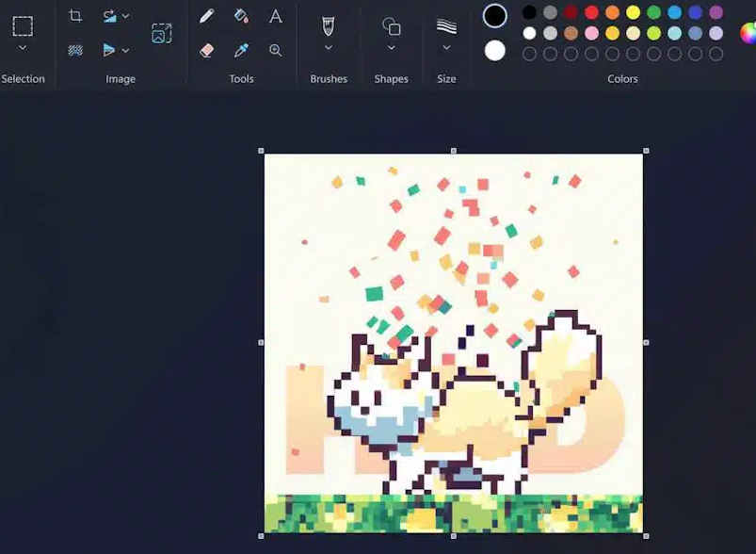Click the "Tools" group label

tap(242, 78)
